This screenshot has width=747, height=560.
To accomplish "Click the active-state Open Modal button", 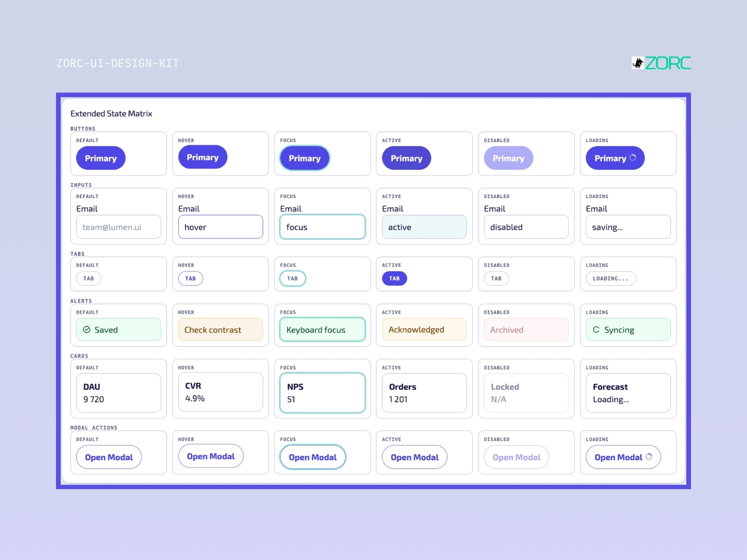I will coord(415,457).
